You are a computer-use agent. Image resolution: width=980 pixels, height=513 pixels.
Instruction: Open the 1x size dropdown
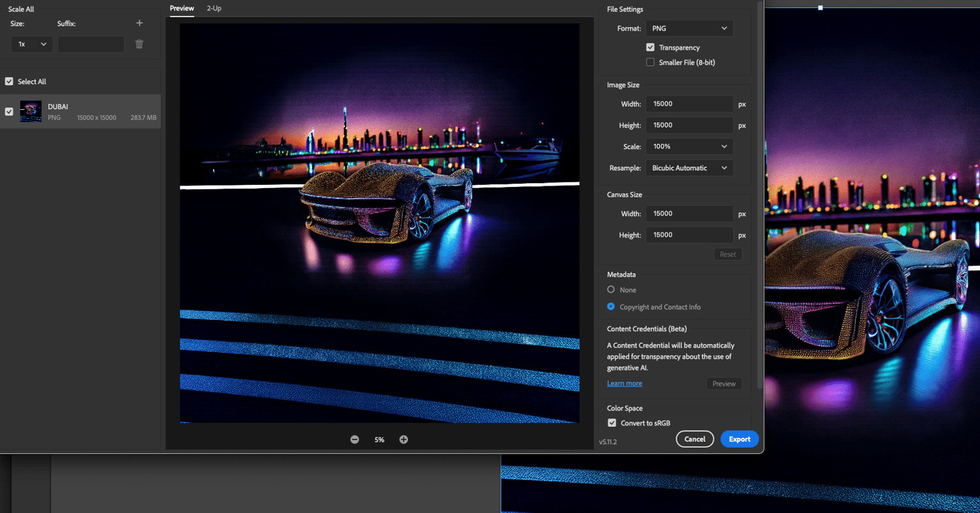point(32,44)
